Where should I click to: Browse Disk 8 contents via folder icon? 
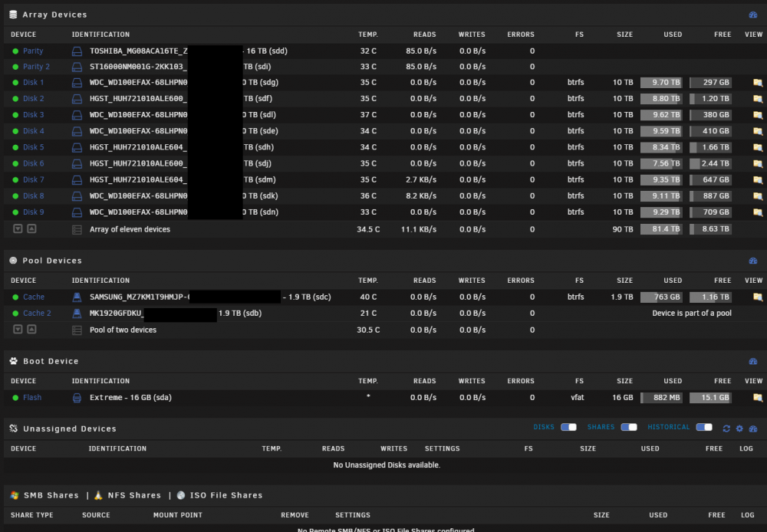point(758,196)
